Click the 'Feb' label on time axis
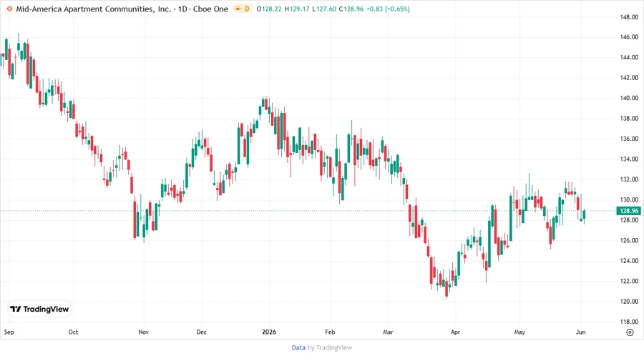 (x=330, y=332)
